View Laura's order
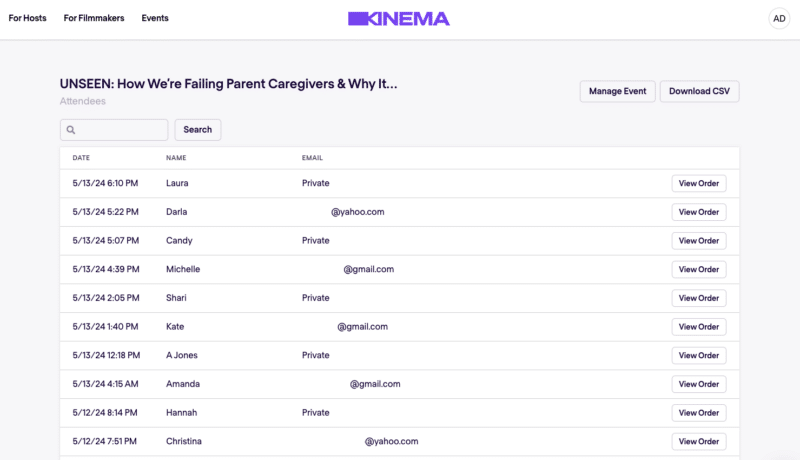This screenshot has height=460, width=800. pos(699,183)
